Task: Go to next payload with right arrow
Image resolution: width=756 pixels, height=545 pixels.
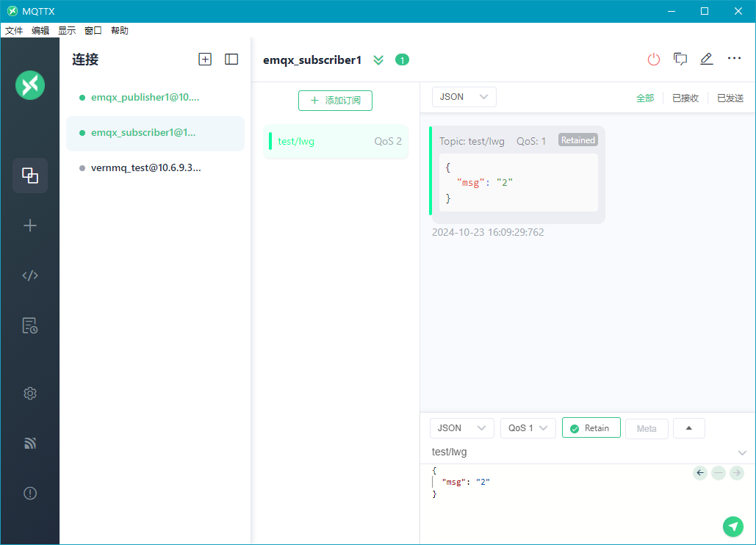Action: pos(737,473)
